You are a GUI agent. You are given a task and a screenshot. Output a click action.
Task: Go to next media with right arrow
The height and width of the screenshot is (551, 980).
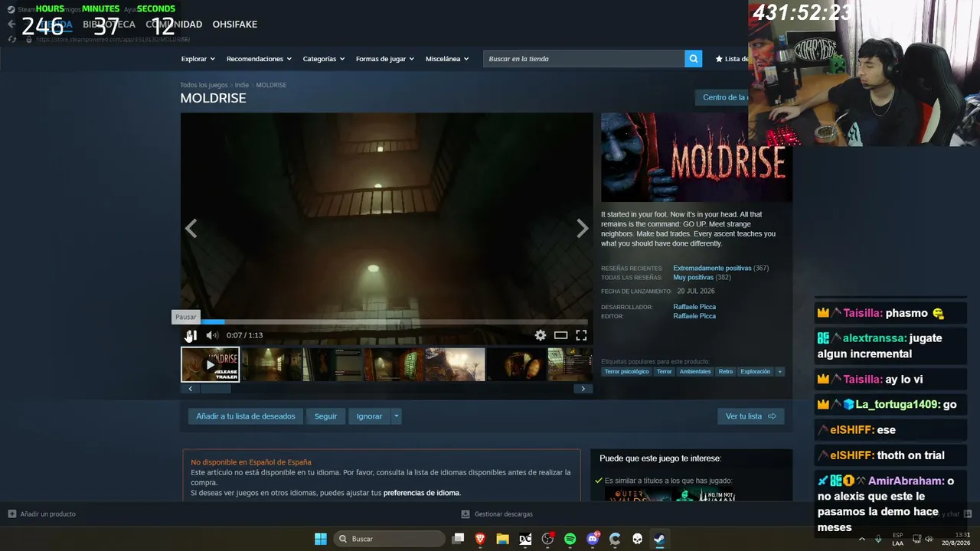(x=583, y=228)
